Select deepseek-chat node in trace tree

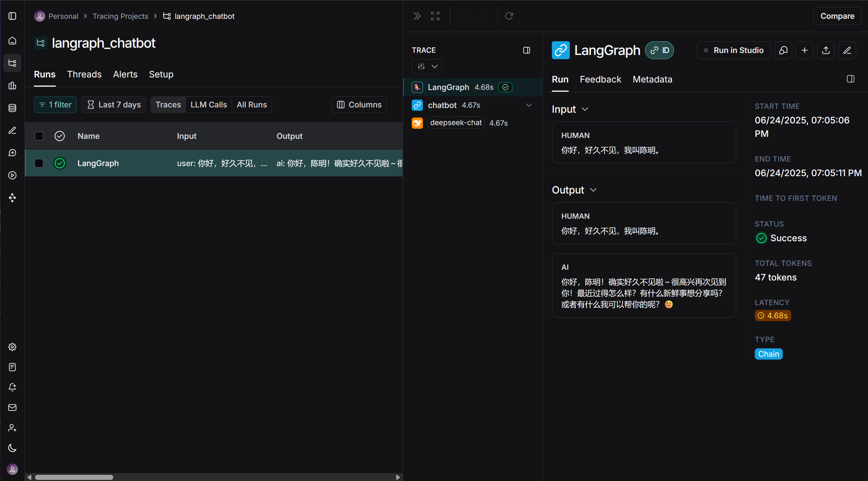pos(473,123)
